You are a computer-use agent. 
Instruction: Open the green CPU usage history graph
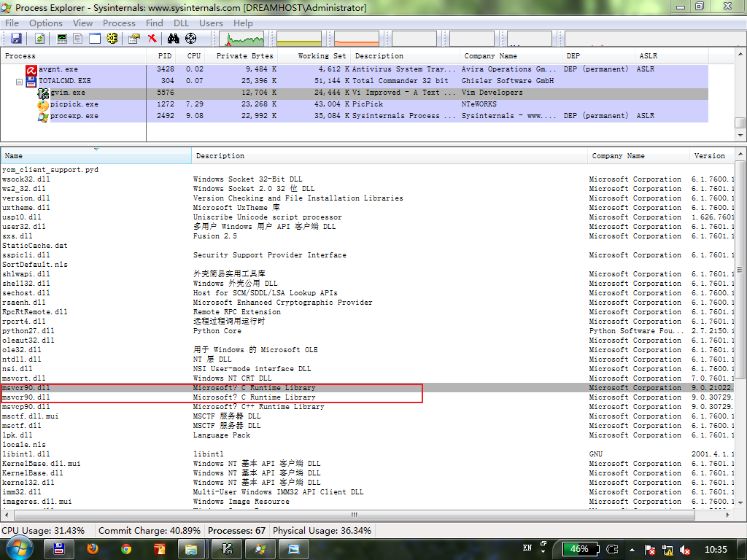pos(241,39)
